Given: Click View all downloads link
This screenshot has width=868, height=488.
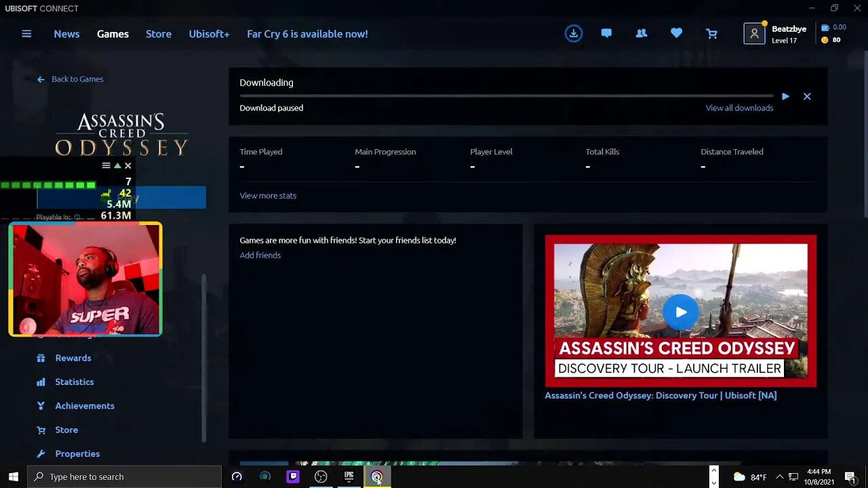Looking at the screenshot, I should pos(739,108).
